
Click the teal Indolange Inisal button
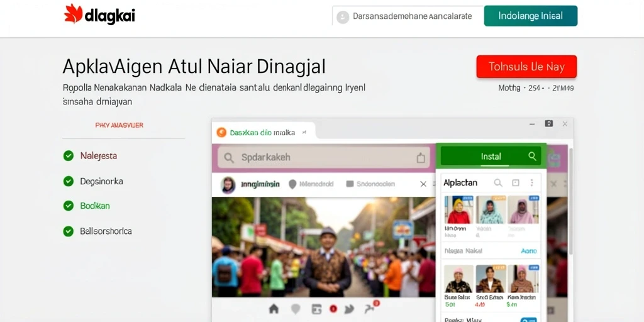(531, 16)
